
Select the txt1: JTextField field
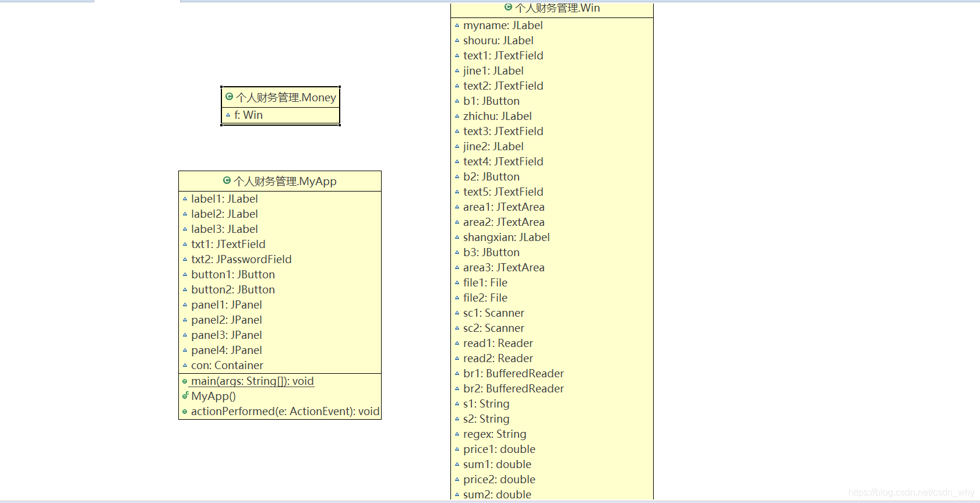point(228,244)
